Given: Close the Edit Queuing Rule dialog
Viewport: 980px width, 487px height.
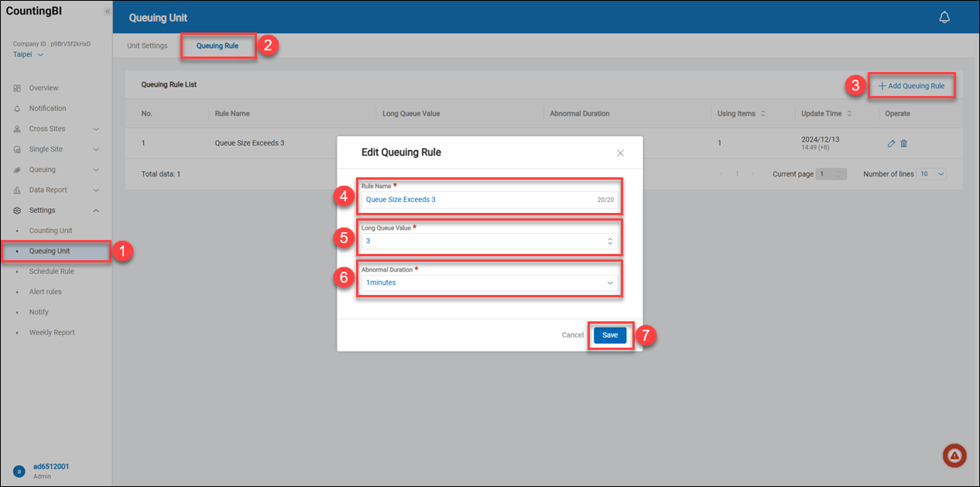Looking at the screenshot, I should (x=620, y=153).
